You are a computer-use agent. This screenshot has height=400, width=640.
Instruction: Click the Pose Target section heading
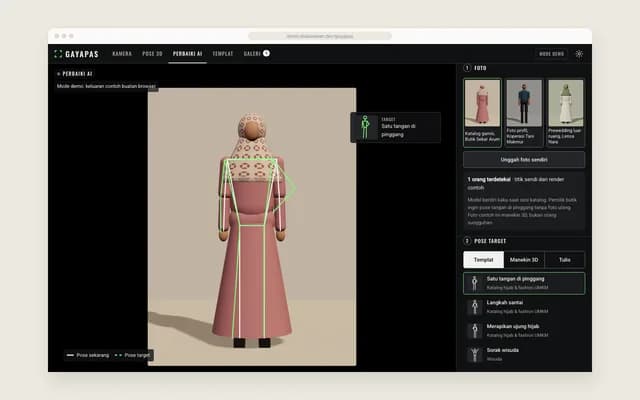point(490,241)
